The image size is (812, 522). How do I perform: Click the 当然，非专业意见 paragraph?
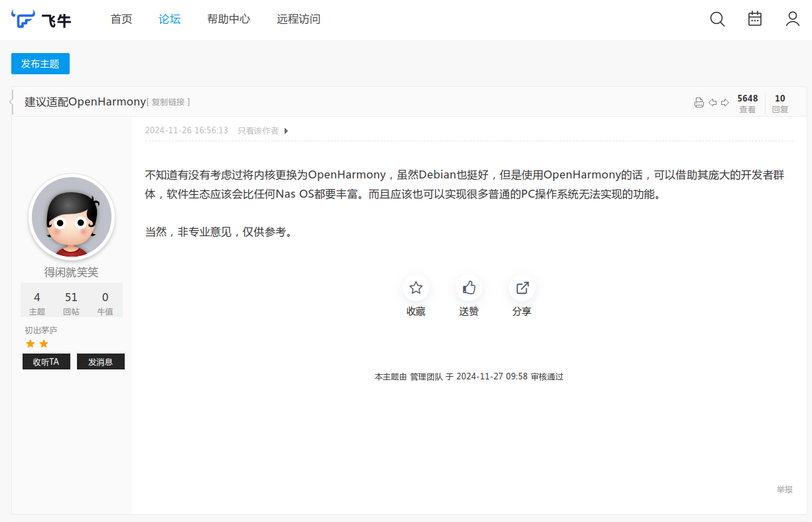(220, 232)
